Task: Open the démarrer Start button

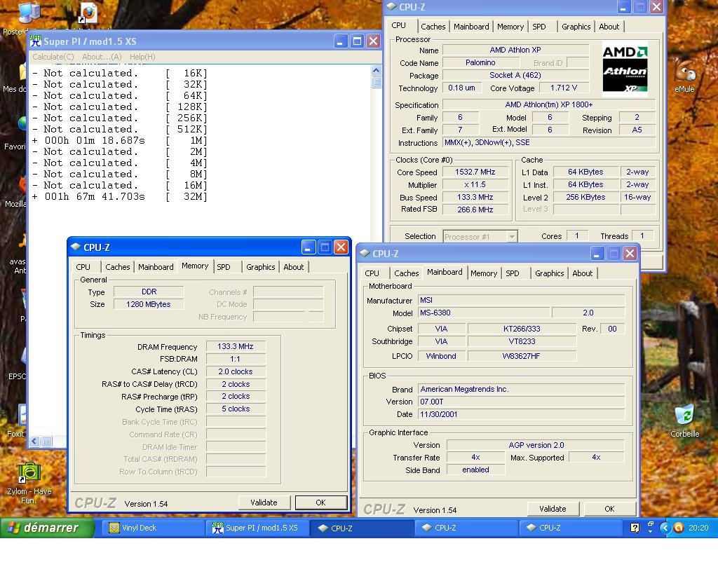Action: 47,528
